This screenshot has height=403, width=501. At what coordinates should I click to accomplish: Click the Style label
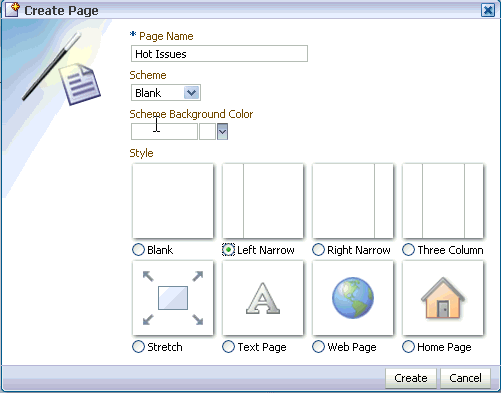point(141,153)
